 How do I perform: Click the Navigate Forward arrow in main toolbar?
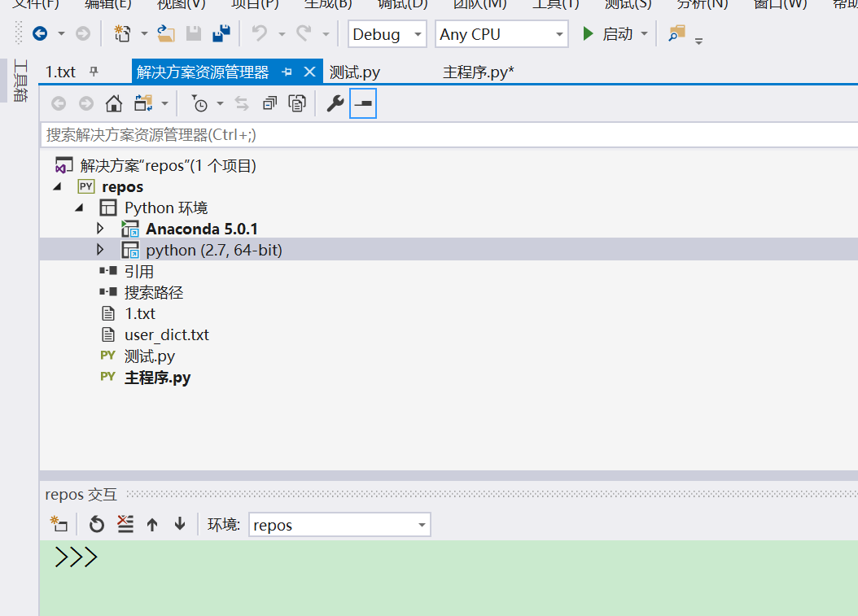[x=83, y=34]
